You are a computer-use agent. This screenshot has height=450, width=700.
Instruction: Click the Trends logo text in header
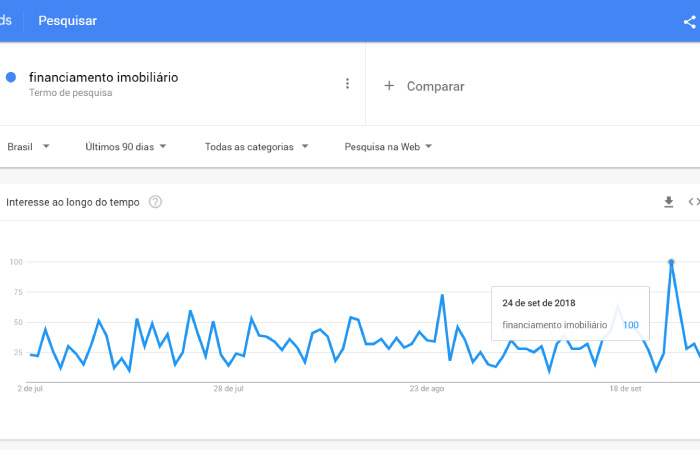(x=6, y=21)
